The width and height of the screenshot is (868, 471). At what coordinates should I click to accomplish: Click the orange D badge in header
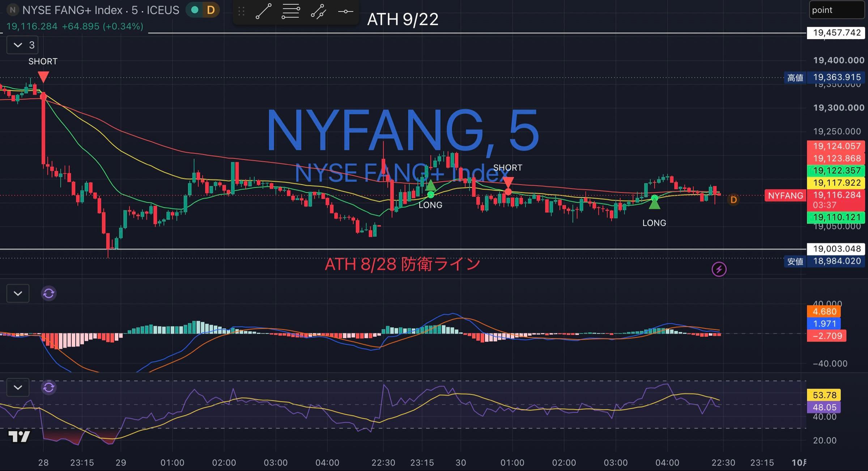click(x=211, y=10)
